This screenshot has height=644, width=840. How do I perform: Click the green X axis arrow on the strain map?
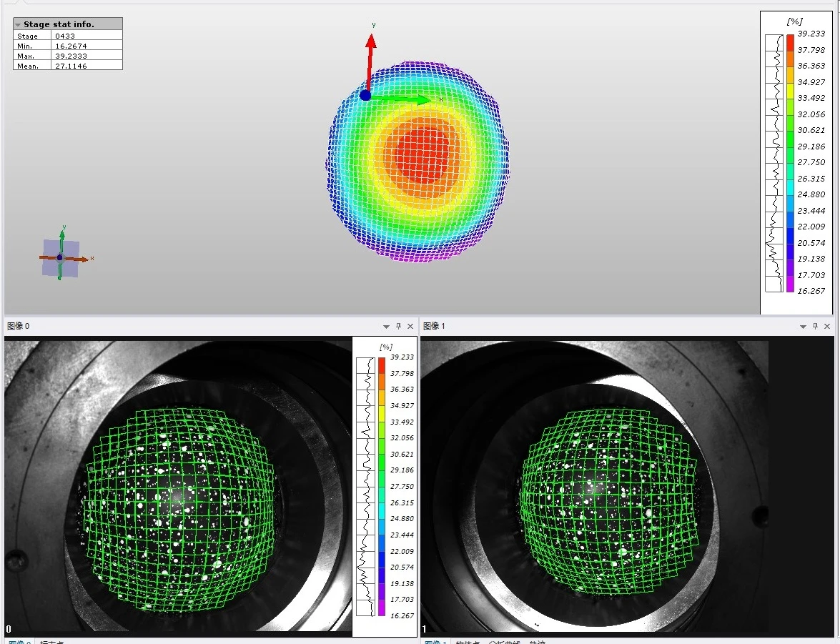[402, 99]
